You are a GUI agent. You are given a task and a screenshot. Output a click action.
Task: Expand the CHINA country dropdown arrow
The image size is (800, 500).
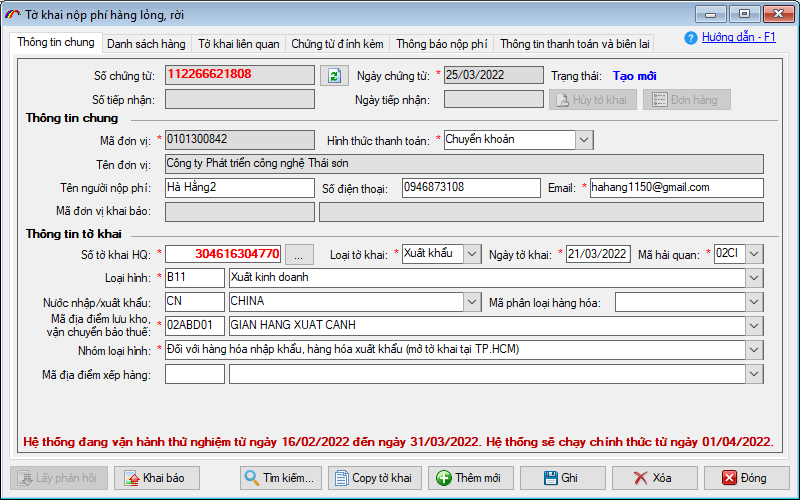(x=472, y=302)
